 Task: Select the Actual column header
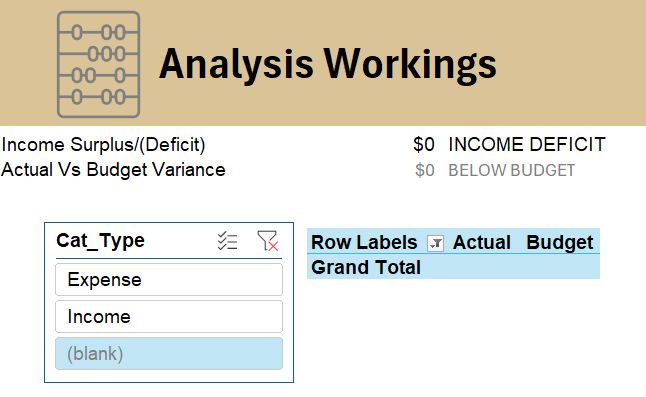(x=482, y=243)
